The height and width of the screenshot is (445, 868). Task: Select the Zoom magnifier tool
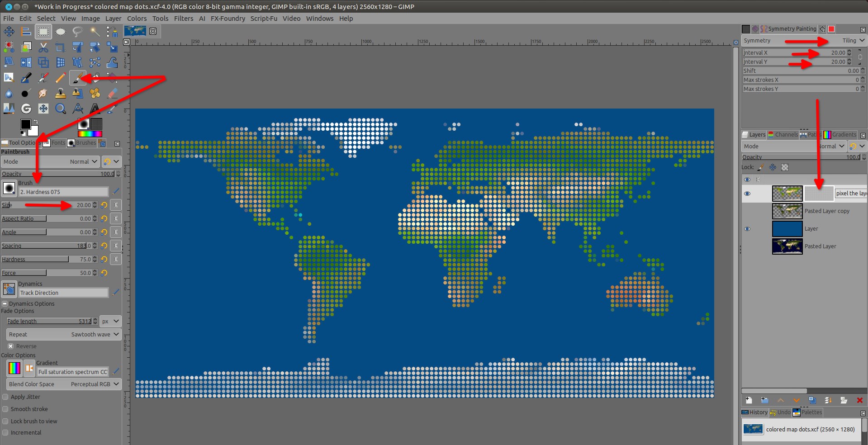pyautogui.click(x=60, y=109)
